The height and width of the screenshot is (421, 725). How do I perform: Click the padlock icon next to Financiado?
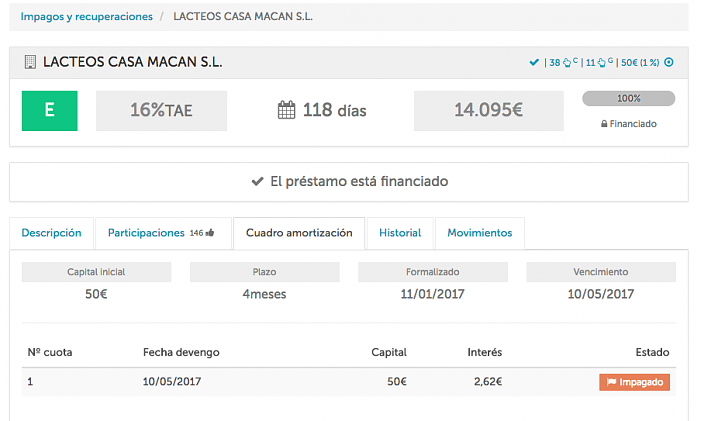pyautogui.click(x=604, y=124)
